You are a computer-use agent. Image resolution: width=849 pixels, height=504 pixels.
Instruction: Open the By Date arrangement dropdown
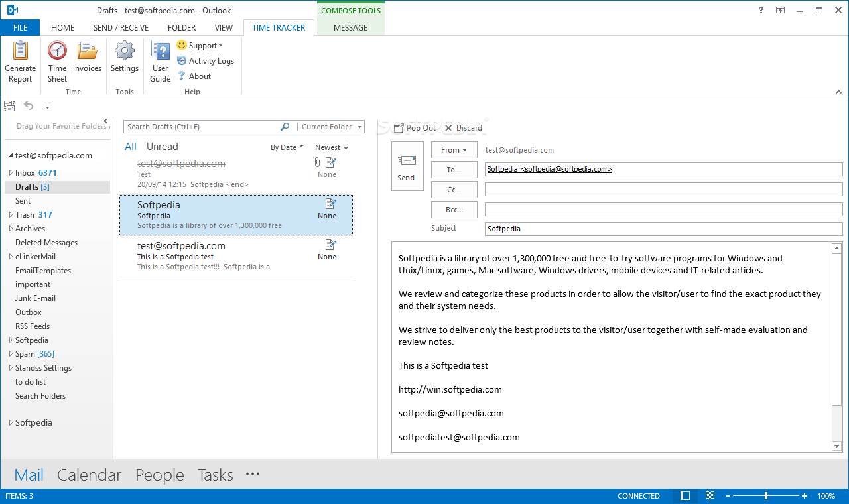click(x=287, y=147)
